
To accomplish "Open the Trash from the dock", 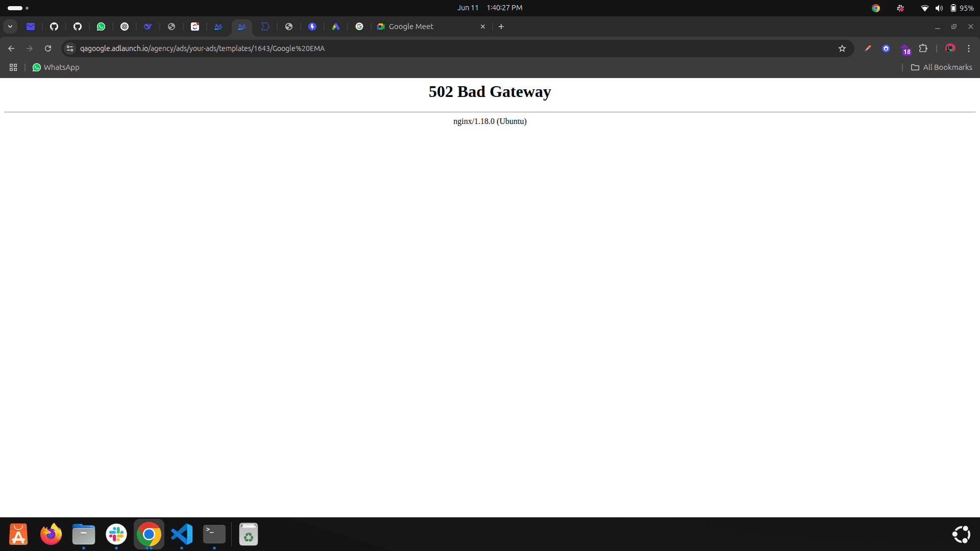I will [x=249, y=534].
